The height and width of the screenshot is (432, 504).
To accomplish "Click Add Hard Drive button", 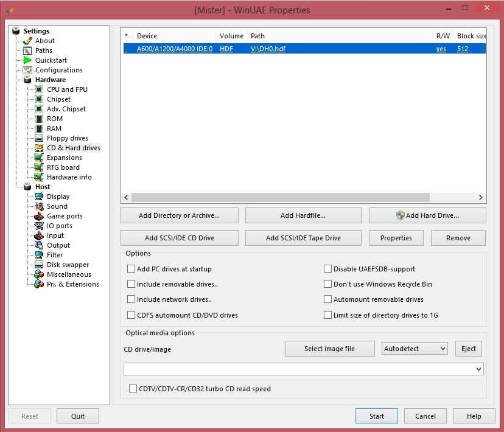I will [x=427, y=215].
